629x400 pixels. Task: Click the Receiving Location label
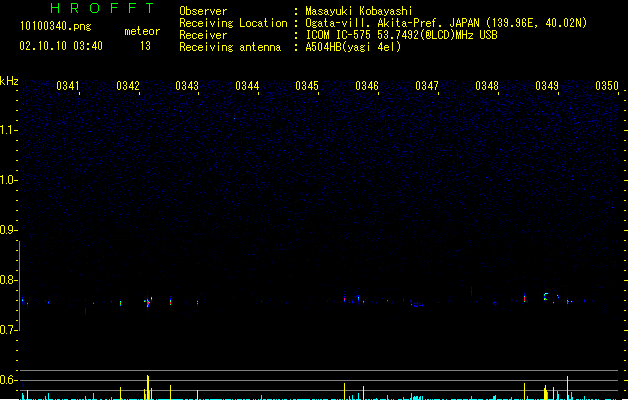pos(233,23)
